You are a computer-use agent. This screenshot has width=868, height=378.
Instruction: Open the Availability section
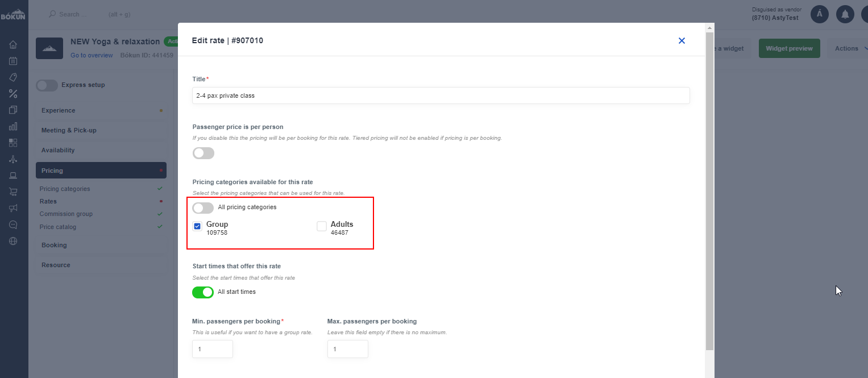(x=101, y=150)
